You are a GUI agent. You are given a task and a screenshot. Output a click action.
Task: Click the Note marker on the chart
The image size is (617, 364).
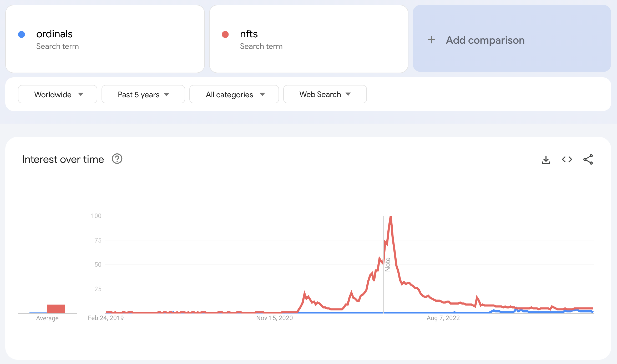coord(388,265)
